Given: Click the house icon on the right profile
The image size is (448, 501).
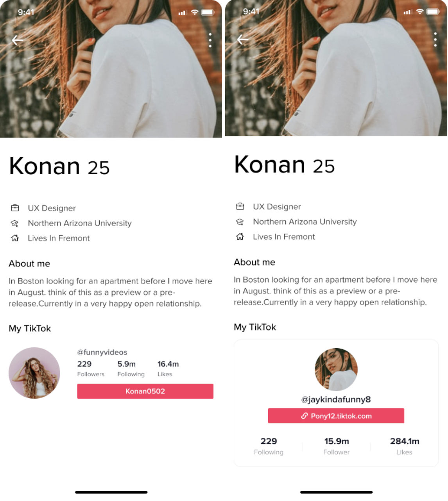Looking at the screenshot, I should click(x=240, y=236).
